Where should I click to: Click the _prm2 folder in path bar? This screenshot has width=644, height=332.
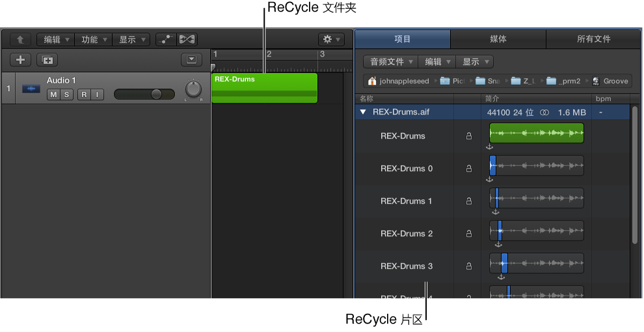click(x=563, y=81)
